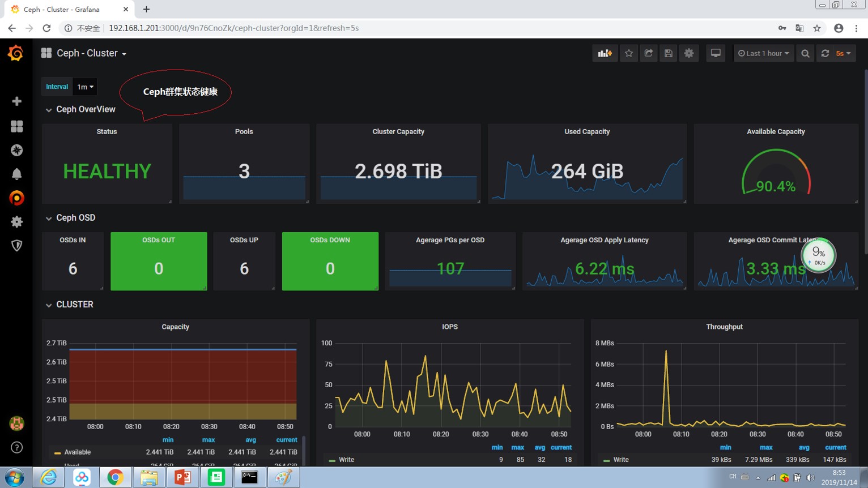Cycle view mode with the monitor icon
The width and height of the screenshot is (868, 488).
(716, 53)
